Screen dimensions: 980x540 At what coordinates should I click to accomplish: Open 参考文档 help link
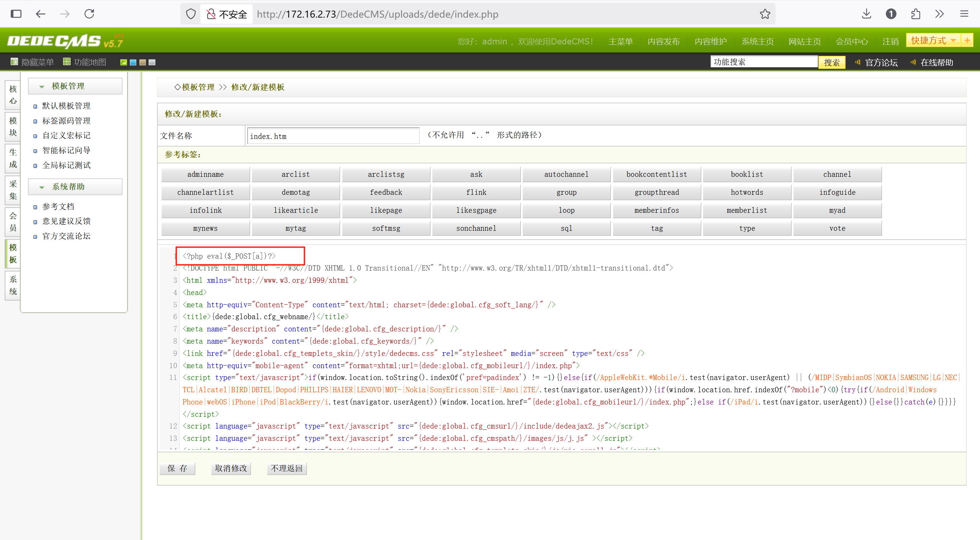click(x=58, y=207)
